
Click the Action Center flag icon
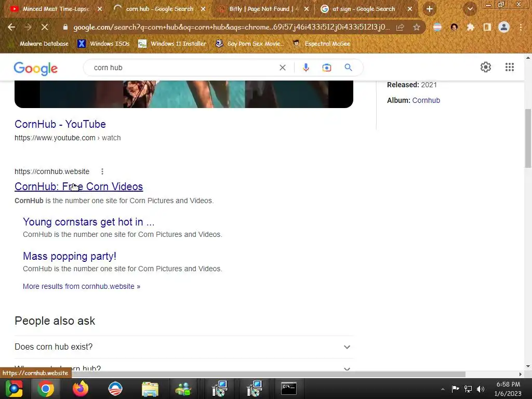455,389
